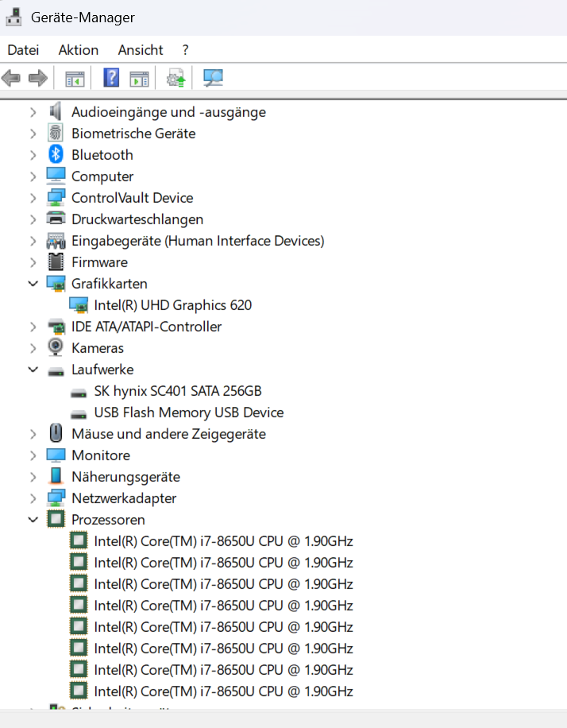Expand the Biometrische Geräte node
567x728 pixels.
pos(33,134)
